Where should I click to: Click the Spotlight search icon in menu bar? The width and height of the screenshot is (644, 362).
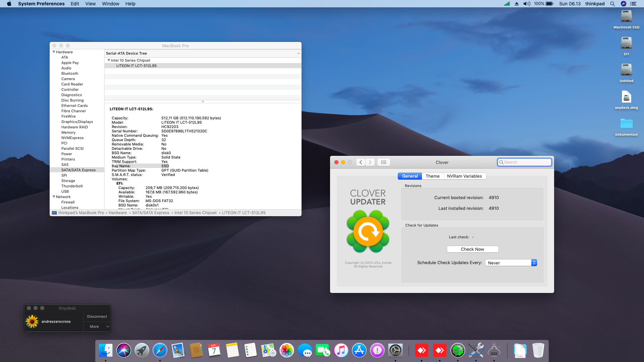point(612,4)
